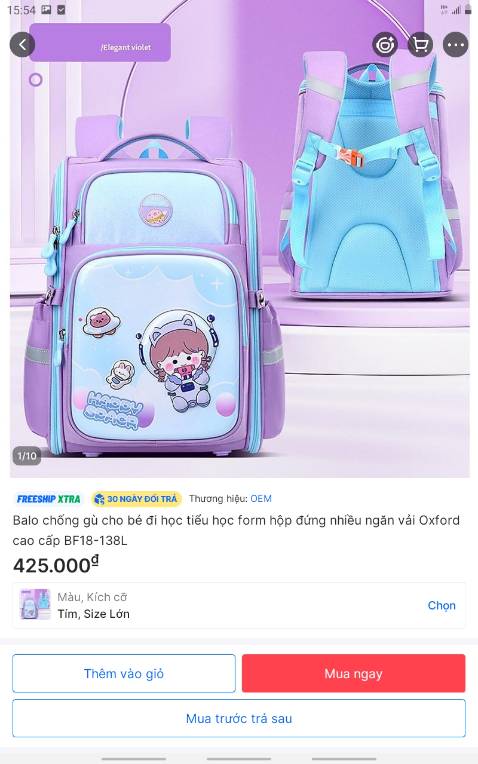Tap the live/chat camera icon
The width and height of the screenshot is (478, 764).
click(x=385, y=45)
